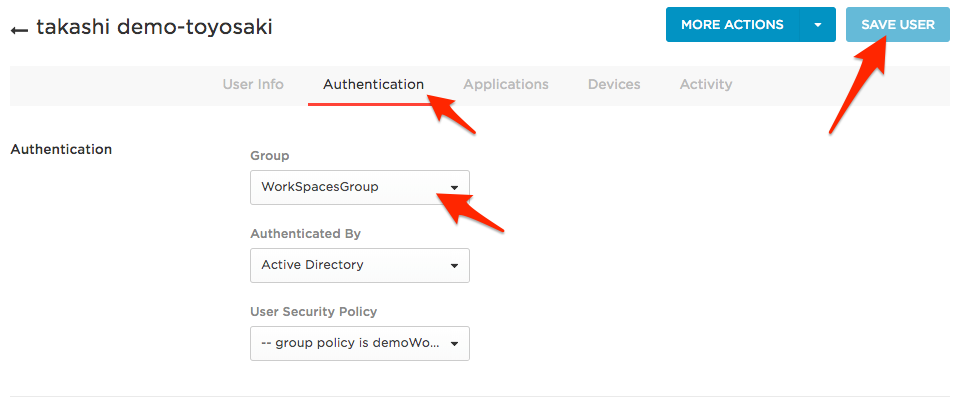Open the Applications tab
This screenshot has width=971, height=403.
(x=505, y=85)
